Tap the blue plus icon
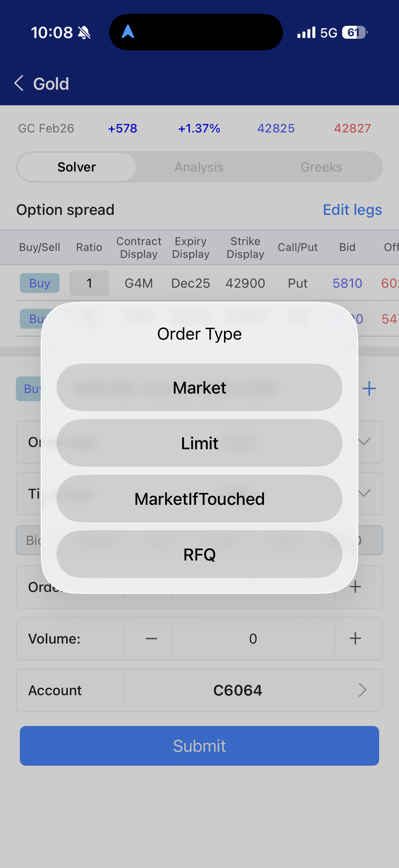Viewport: 399px width, 868px height. click(x=369, y=389)
